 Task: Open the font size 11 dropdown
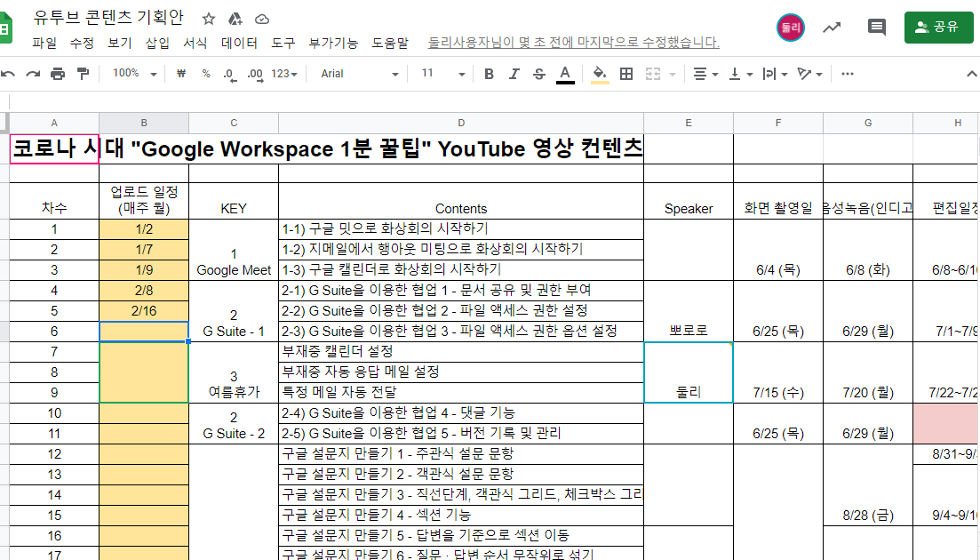click(442, 74)
